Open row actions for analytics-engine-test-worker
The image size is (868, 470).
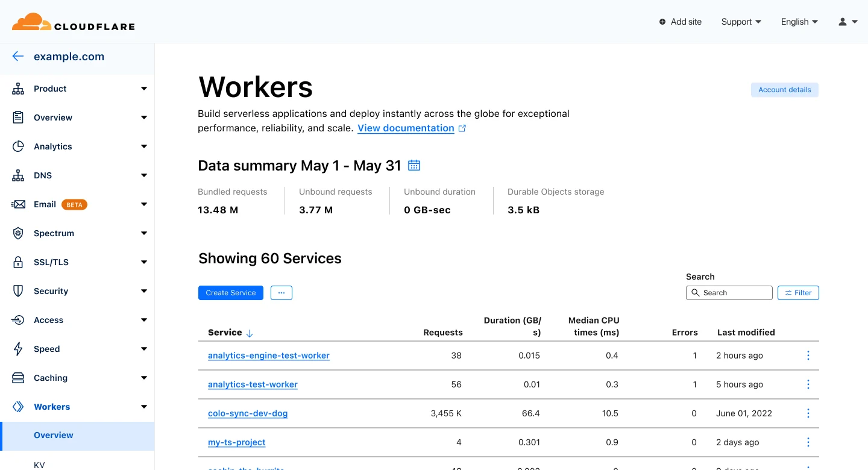pos(808,356)
